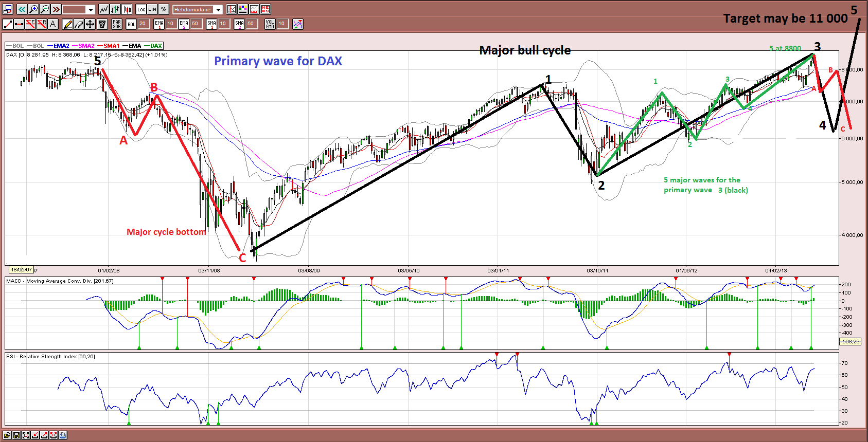Viewport: 868px width, 442px height.
Task: Click the 'Primary wave for DAX' annotation
Action: [278, 61]
